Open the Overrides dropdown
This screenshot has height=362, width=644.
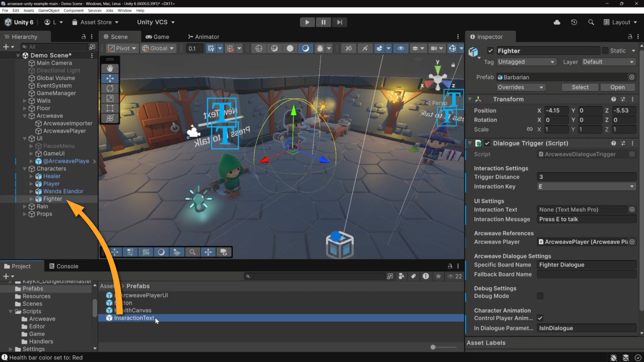point(521,87)
